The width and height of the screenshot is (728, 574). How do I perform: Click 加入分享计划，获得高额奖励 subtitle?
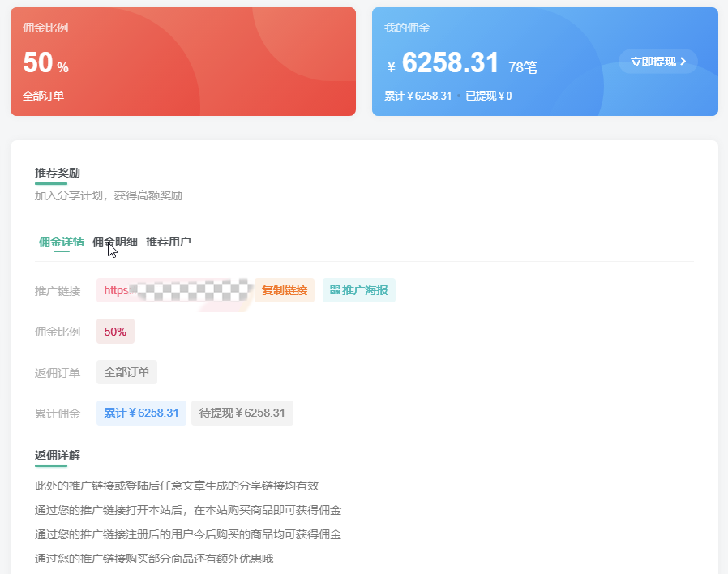[108, 195]
